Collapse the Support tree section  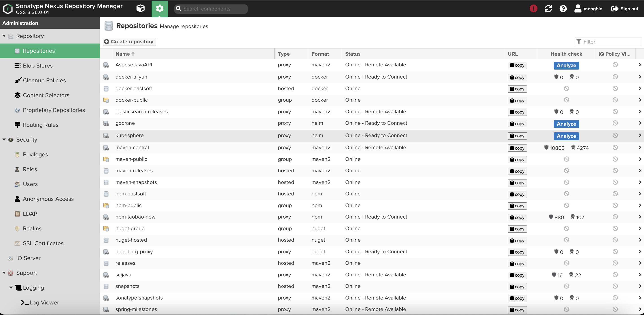coord(4,273)
